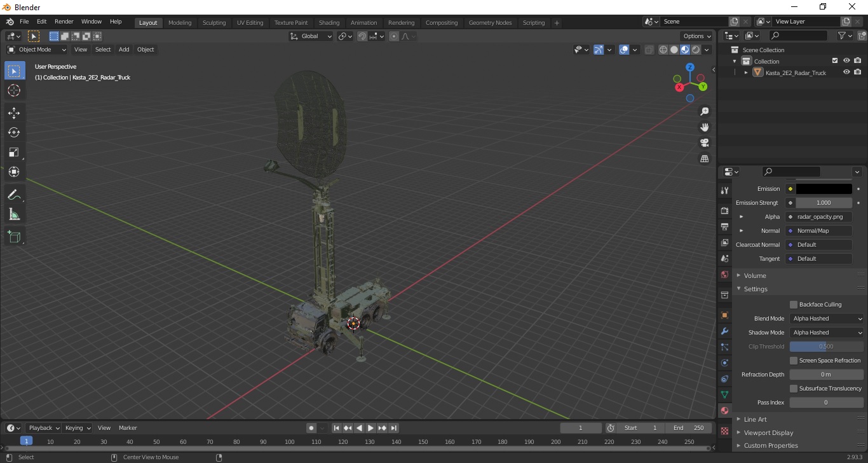Screen dimensions: 868x463
Task: Open the Tool properties tab
Action: [724, 191]
